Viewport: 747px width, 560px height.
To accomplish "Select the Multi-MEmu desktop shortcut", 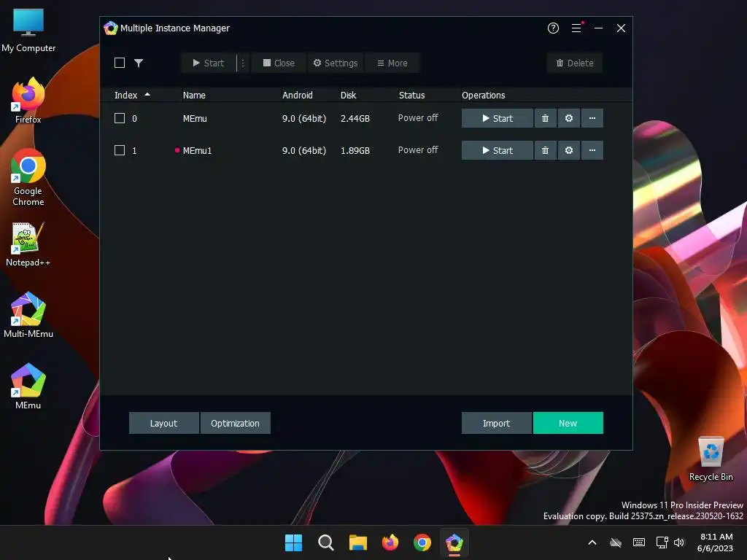I will [x=28, y=315].
